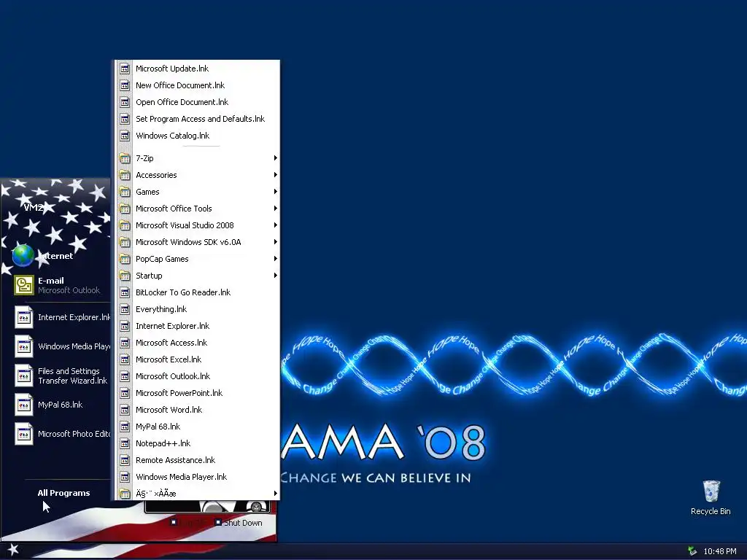Select the Microsoft Windows SDK v6.0A label
Viewport: 747px width, 560px height.
(188, 242)
